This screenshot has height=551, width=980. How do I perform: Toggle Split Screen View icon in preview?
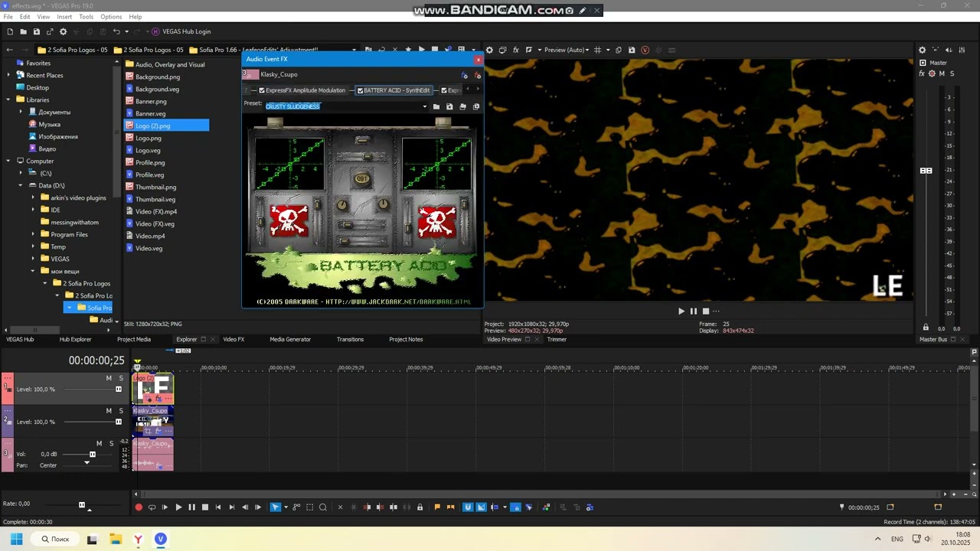click(529, 50)
